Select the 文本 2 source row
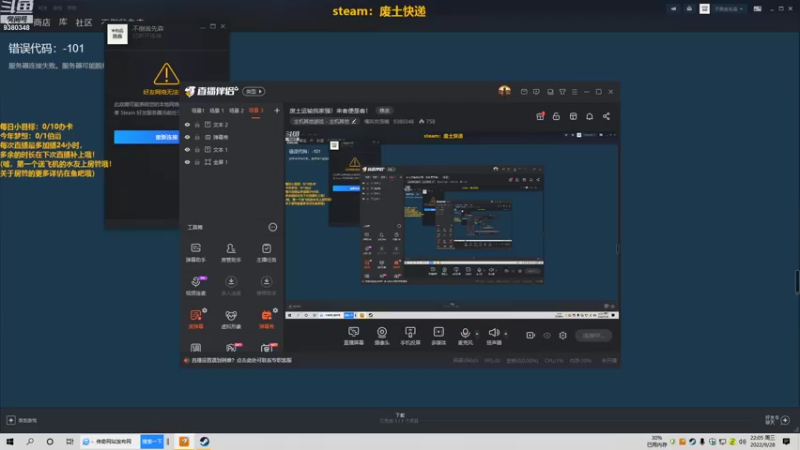 point(231,124)
